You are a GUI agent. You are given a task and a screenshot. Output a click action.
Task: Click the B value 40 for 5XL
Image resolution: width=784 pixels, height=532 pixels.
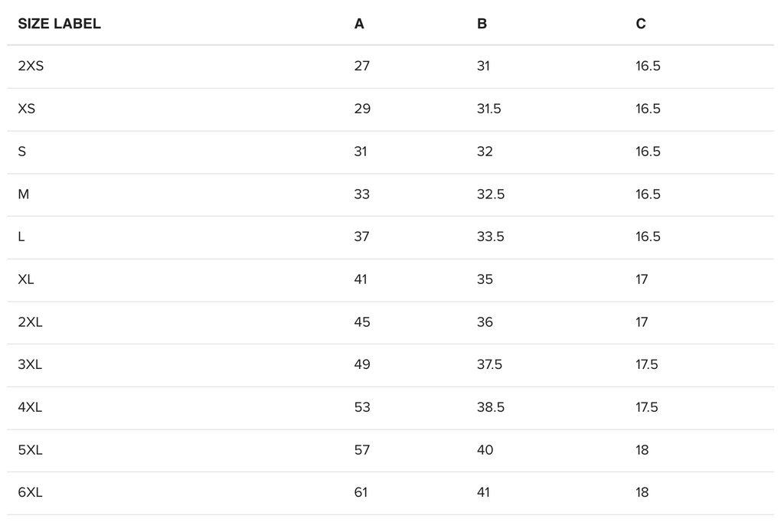(x=485, y=450)
